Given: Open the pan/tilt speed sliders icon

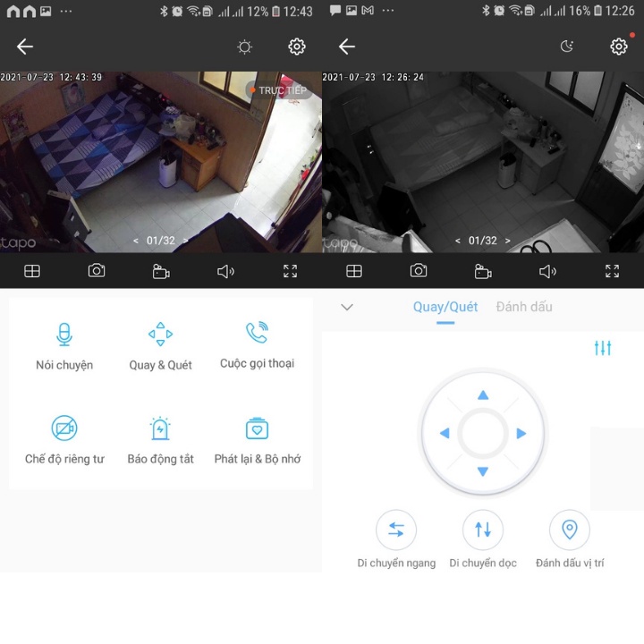Looking at the screenshot, I should point(603,348).
